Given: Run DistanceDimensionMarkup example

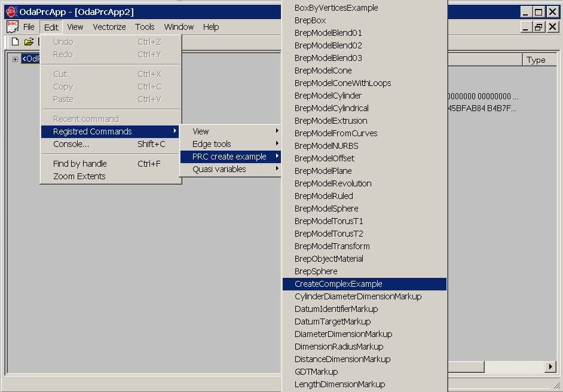Looking at the screenshot, I should click(x=365, y=359).
